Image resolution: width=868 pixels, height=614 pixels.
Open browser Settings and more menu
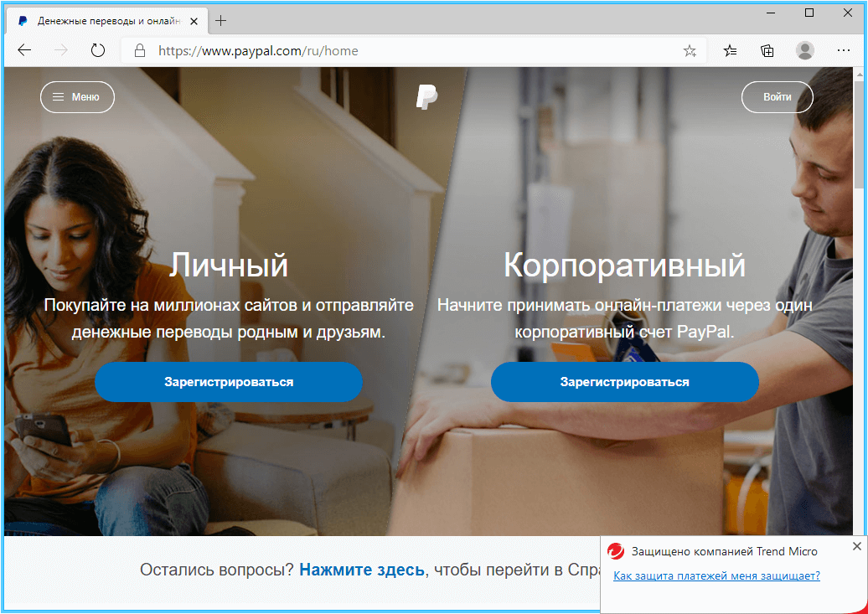pyautogui.click(x=844, y=50)
